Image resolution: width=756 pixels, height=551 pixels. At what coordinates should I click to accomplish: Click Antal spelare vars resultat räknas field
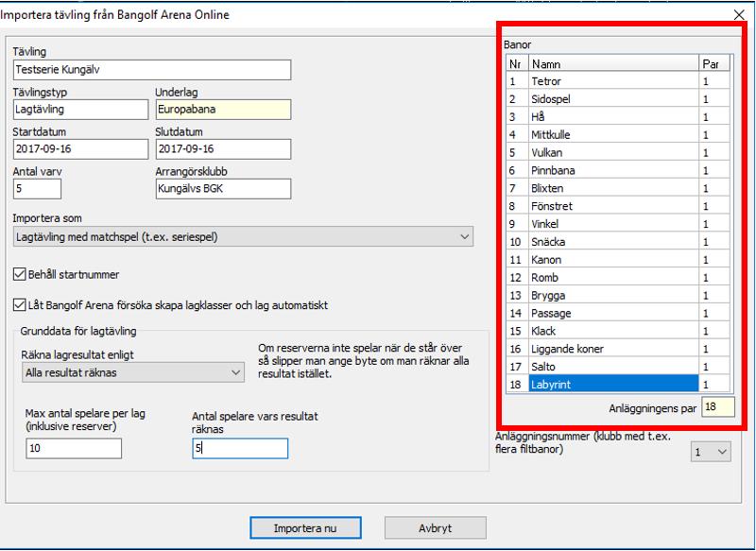click(x=240, y=448)
